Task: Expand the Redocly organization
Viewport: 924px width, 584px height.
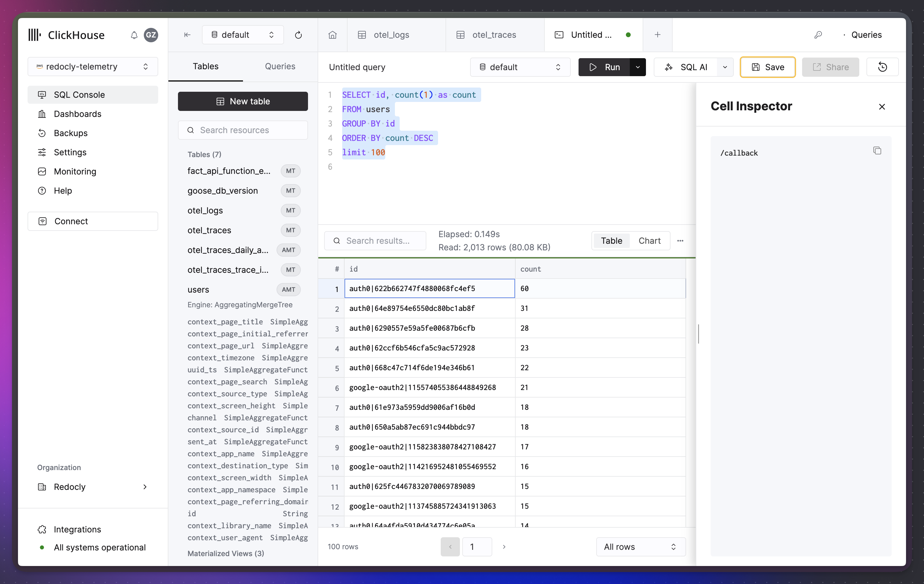Action: (x=93, y=487)
